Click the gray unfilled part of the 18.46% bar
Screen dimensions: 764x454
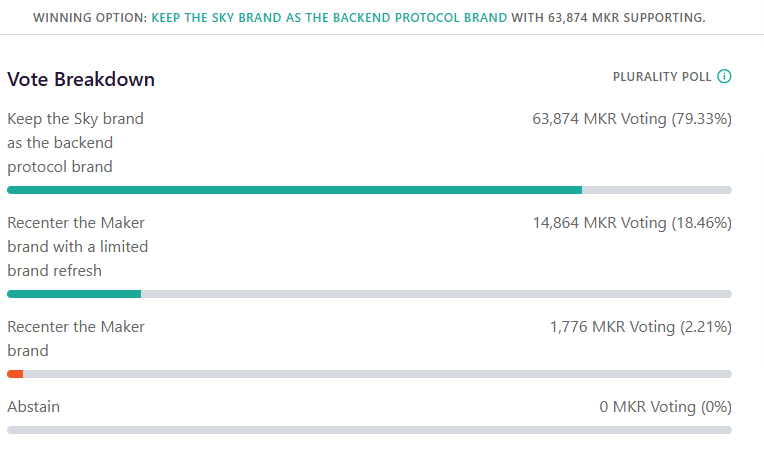click(x=436, y=294)
